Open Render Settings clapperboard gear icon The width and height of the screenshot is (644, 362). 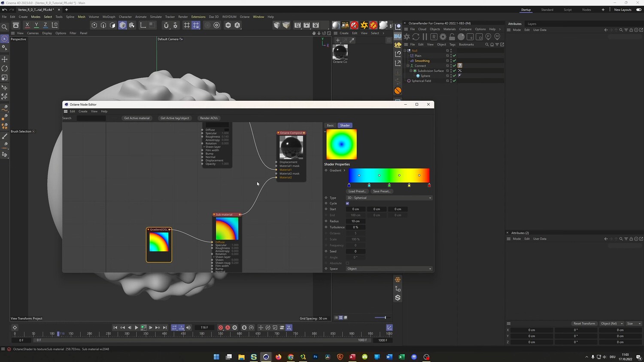(316, 25)
